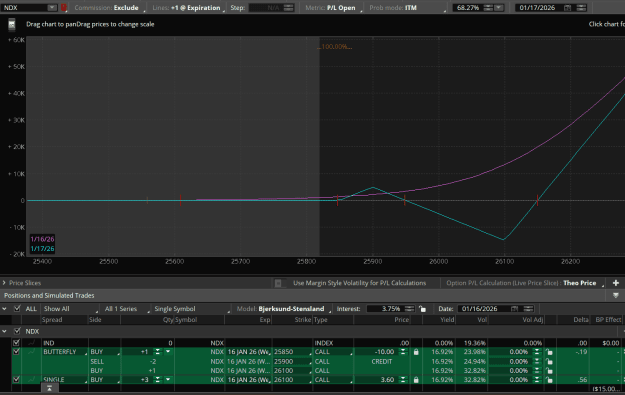Screen dimensions: 625x395
Task: Open the NDX symbol dropdown arrow
Action: point(52,8)
